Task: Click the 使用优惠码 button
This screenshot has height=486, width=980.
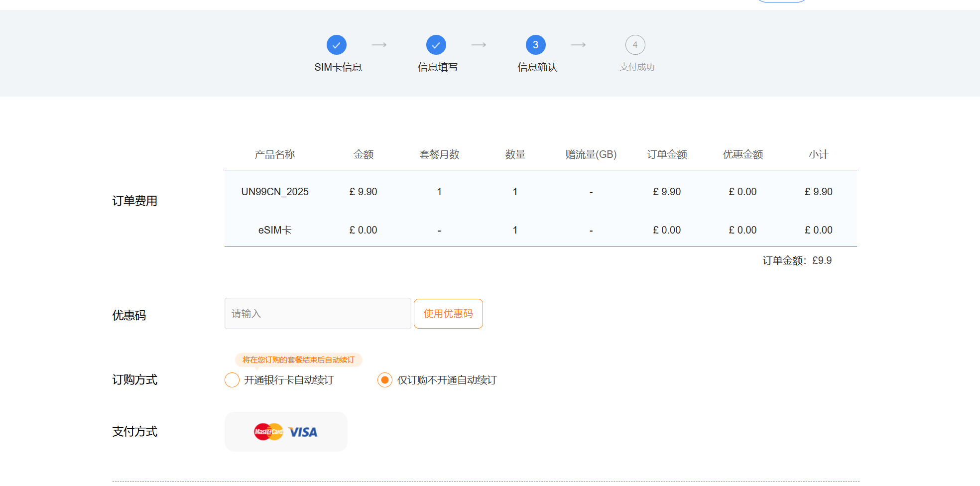Action: coord(448,313)
